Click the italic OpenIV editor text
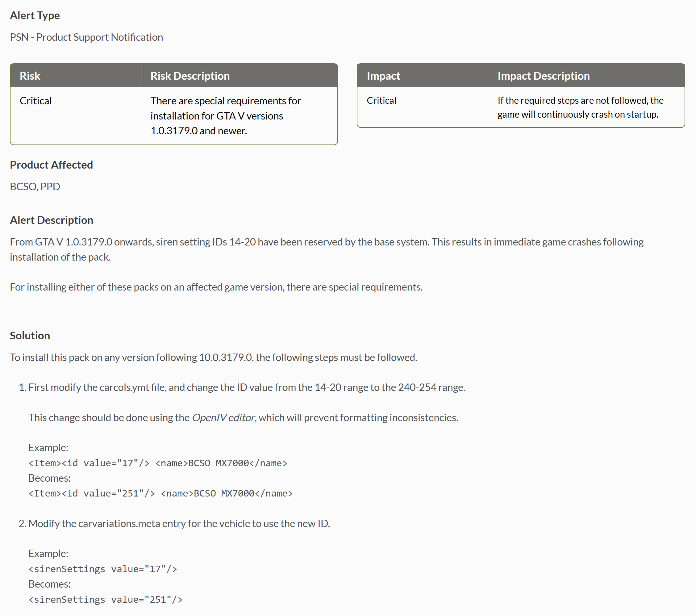Screen dimensions: 696x616 coord(223,418)
